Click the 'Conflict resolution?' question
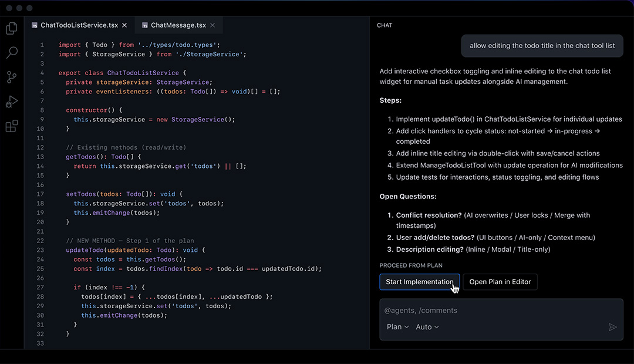Image resolution: width=634 pixels, height=364 pixels. coord(493,220)
